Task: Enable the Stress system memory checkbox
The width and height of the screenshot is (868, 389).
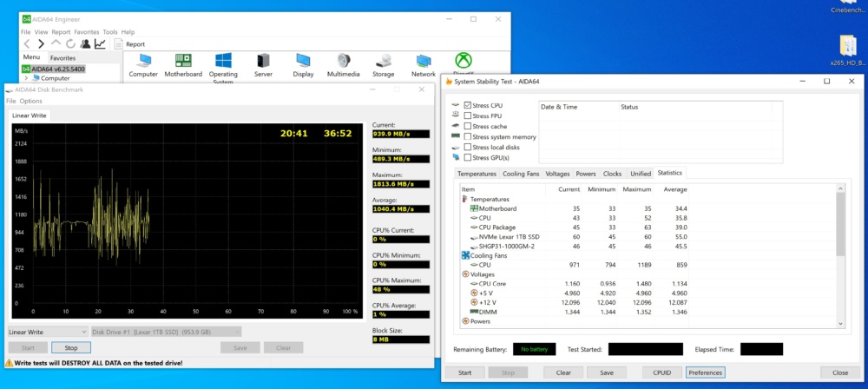Action: 468,137
